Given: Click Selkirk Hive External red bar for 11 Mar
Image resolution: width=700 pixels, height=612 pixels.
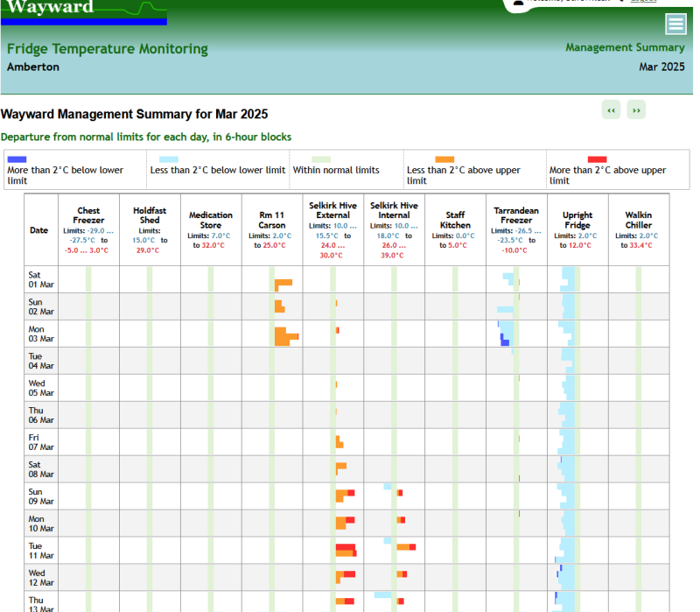Looking at the screenshot, I should pyautogui.click(x=345, y=546).
